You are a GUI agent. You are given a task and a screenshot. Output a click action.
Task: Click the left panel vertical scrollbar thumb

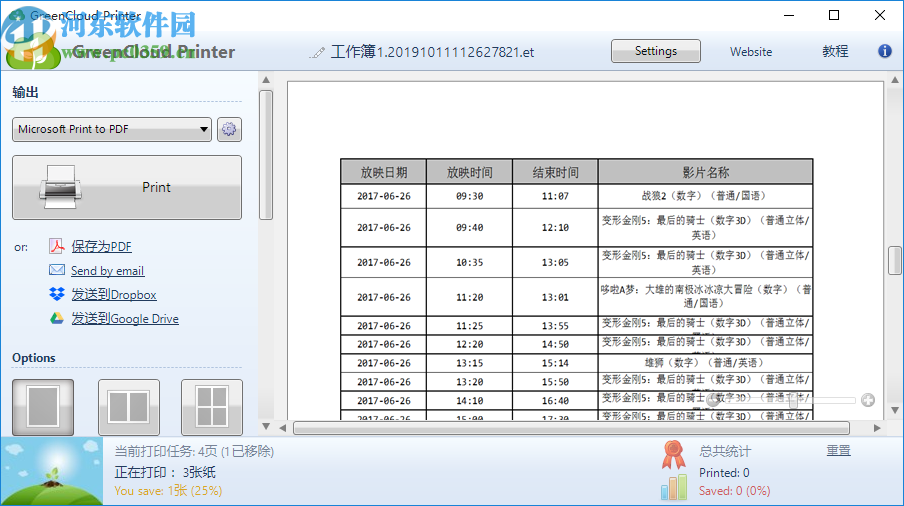click(266, 155)
